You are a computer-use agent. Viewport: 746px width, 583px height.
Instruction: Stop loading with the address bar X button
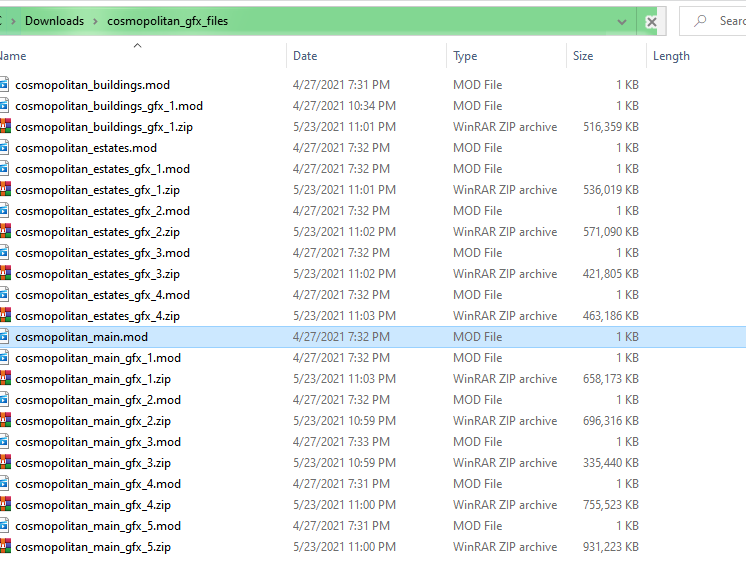coord(651,22)
